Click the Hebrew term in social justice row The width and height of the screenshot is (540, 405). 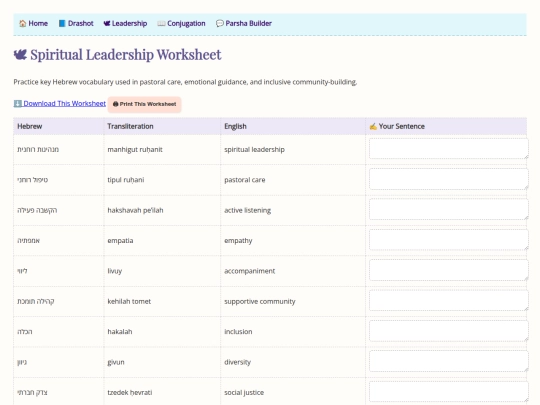tap(32, 393)
